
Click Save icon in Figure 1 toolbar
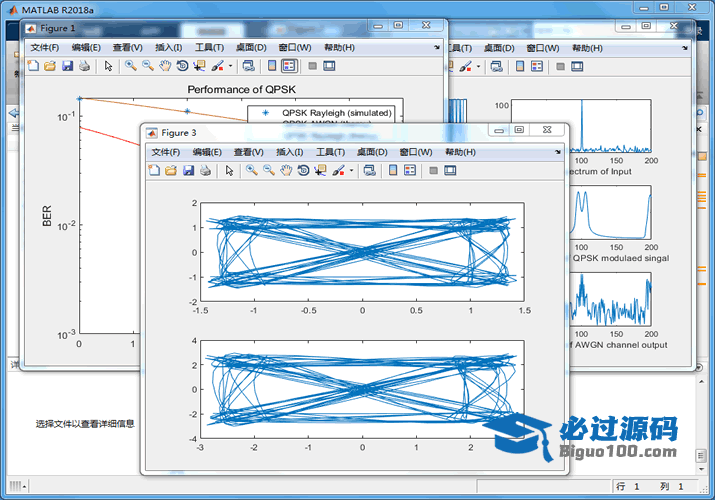(x=67, y=66)
